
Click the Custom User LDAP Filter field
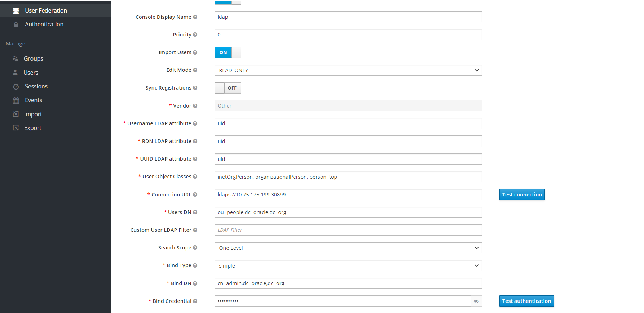(348, 230)
